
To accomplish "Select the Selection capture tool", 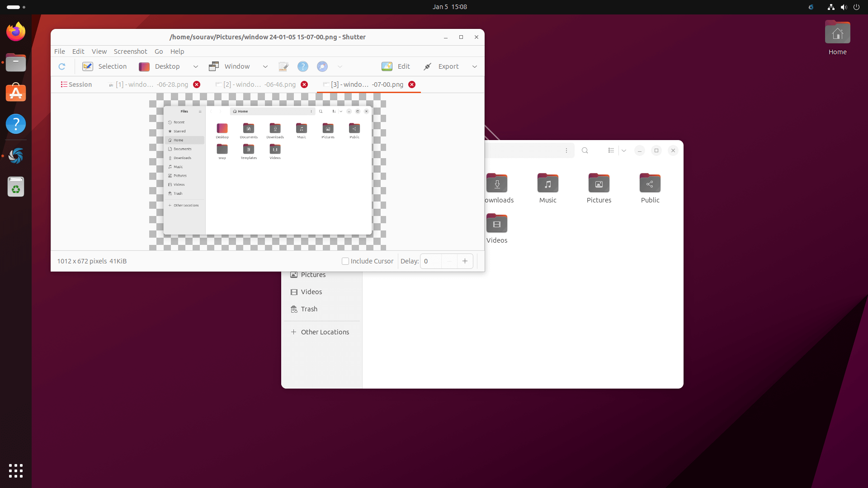I will 104,66.
